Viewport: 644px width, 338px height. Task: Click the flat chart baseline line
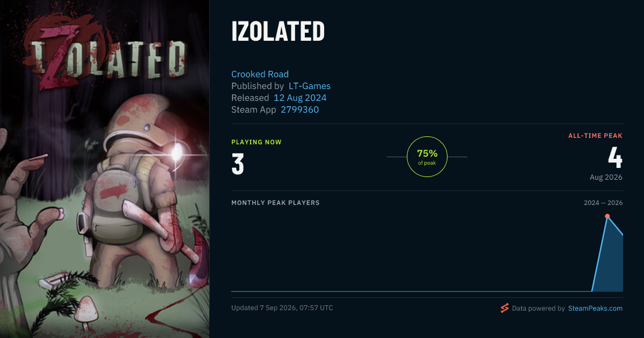[411, 291]
